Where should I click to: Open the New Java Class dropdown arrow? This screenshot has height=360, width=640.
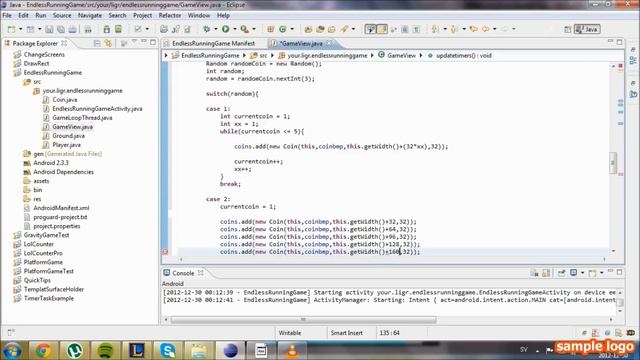292,29
